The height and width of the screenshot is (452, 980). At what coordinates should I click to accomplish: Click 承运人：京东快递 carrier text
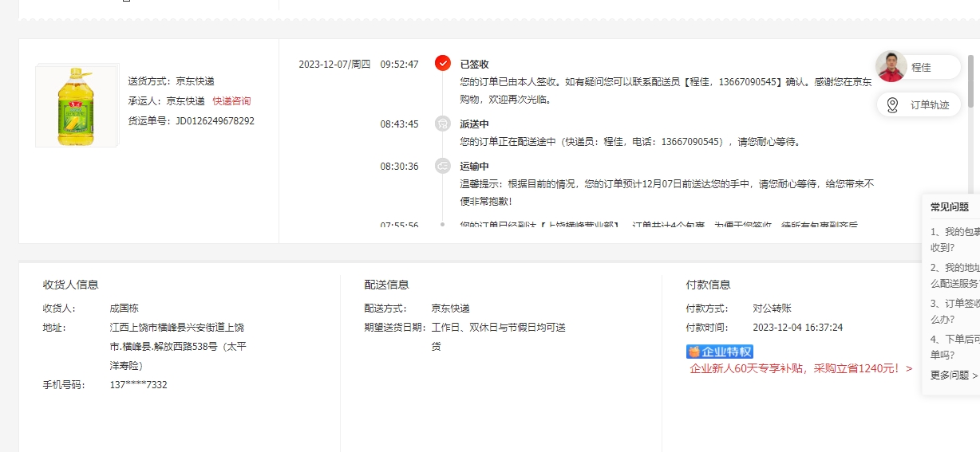pyautogui.click(x=167, y=101)
